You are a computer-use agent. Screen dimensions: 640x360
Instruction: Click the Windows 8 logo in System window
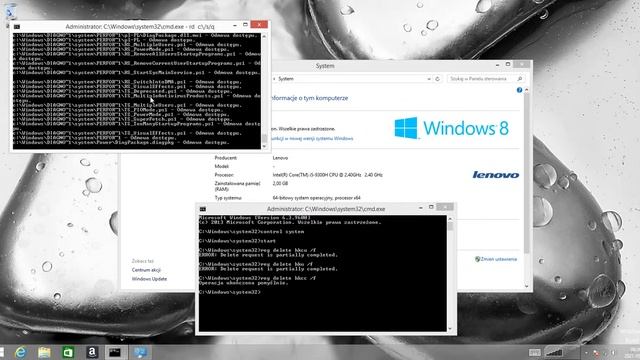pos(452,128)
